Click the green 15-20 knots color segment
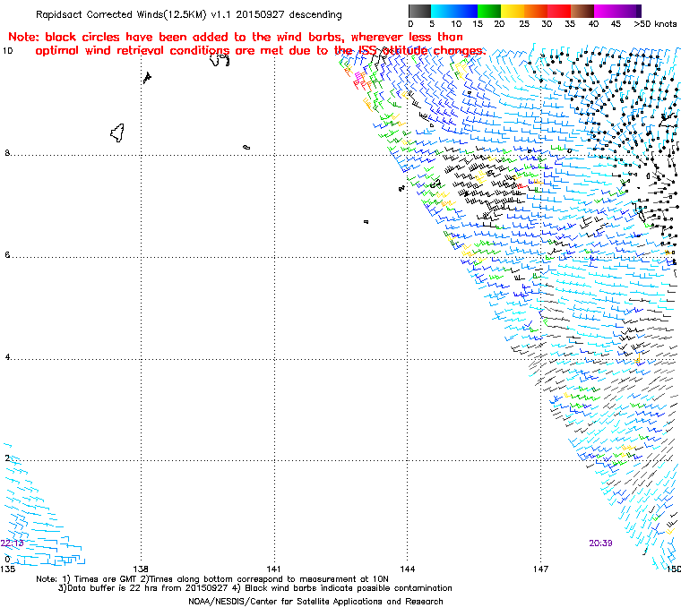 point(489,11)
